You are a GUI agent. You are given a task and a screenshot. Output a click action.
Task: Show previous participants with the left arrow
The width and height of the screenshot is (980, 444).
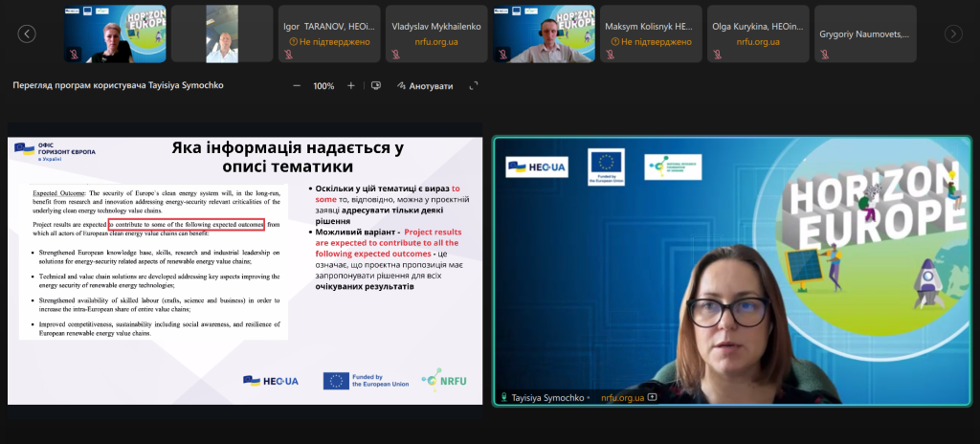[x=26, y=33]
